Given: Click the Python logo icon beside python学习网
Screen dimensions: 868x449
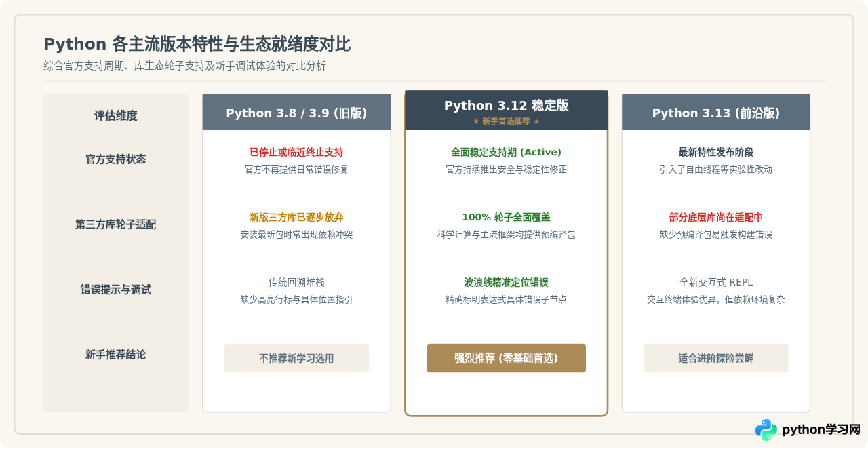Looking at the screenshot, I should pyautogui.click(x=766, y=429).
